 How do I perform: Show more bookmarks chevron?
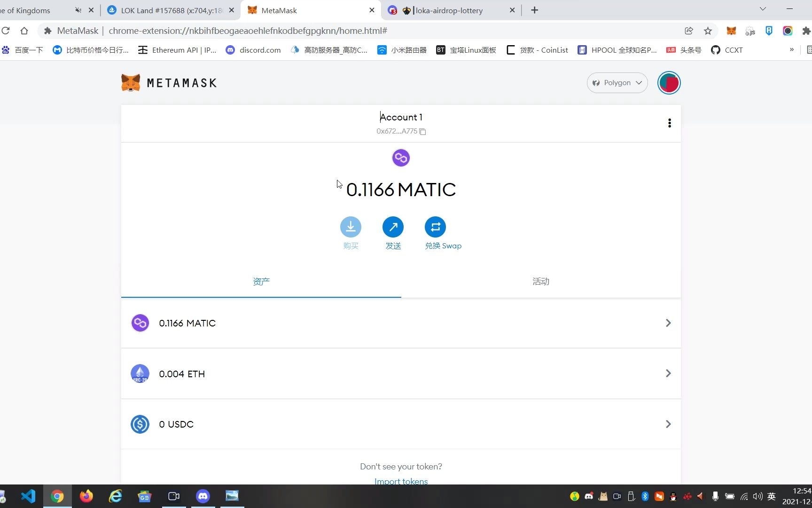pyautogui.click(x=792, y=49)
